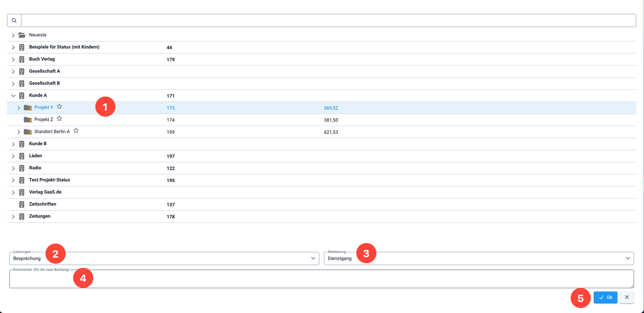Image resolution: width=644 pixels, height=313 pixels.
Task: Expand the Zeitungen tree node
Action: pos(13,216)
